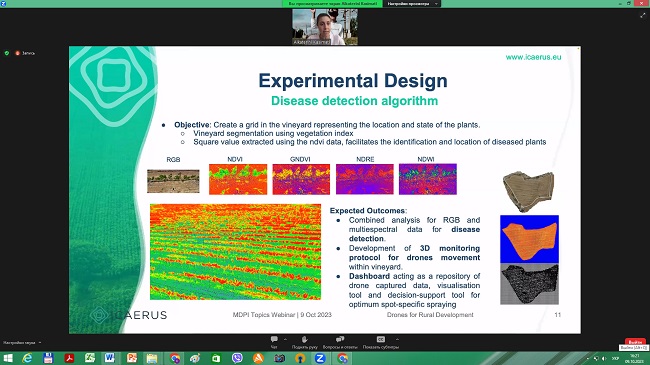Click the red recording indicator

(x=17, y=53)
